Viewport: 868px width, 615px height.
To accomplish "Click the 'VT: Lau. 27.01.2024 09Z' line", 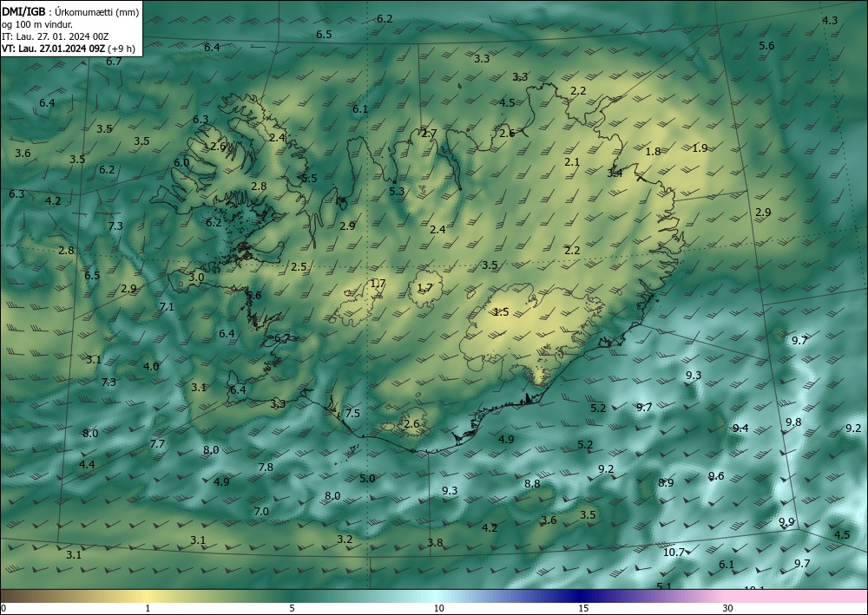I will [x=54, y=49].
